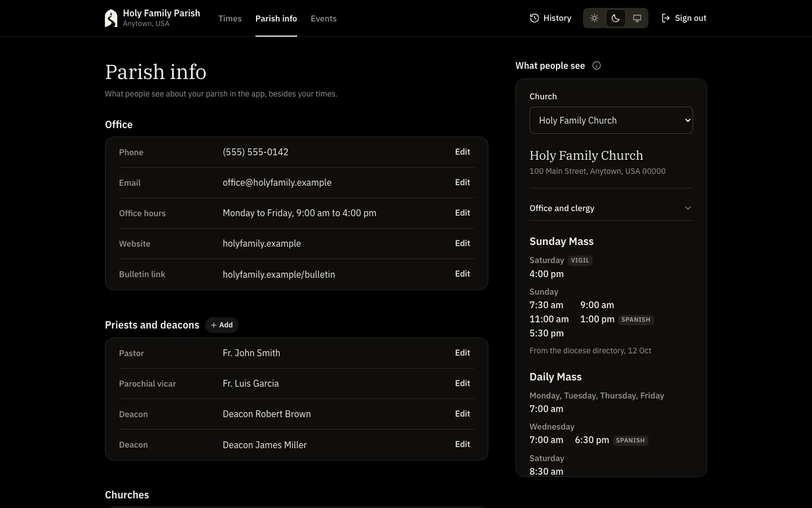Click the Saturday VIGIL badge

point(580,260)
